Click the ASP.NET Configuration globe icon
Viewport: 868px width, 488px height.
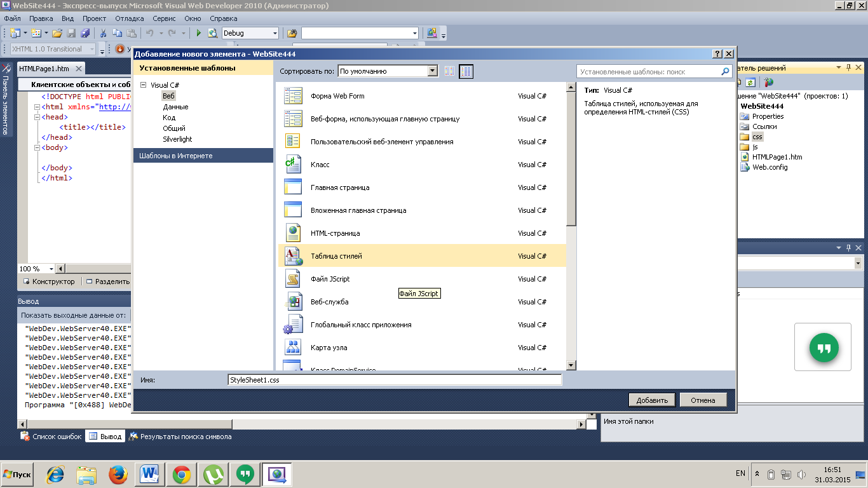click(x=768, y=82)
